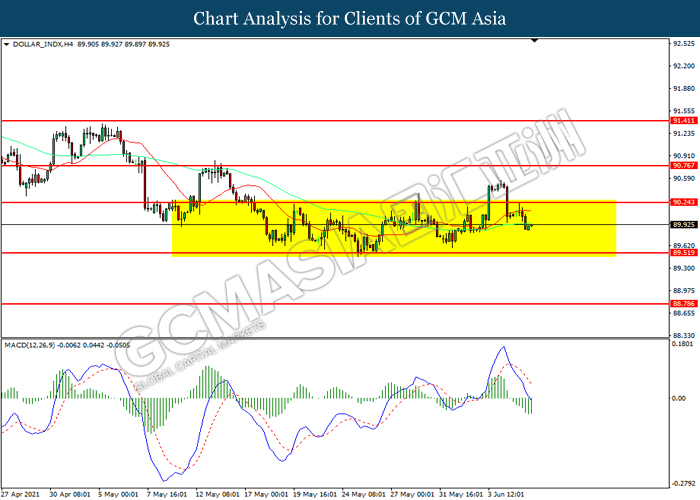
Task: Click the 27 May 00:01 date label
Action: pyautogui.click(x=412, y=495)
